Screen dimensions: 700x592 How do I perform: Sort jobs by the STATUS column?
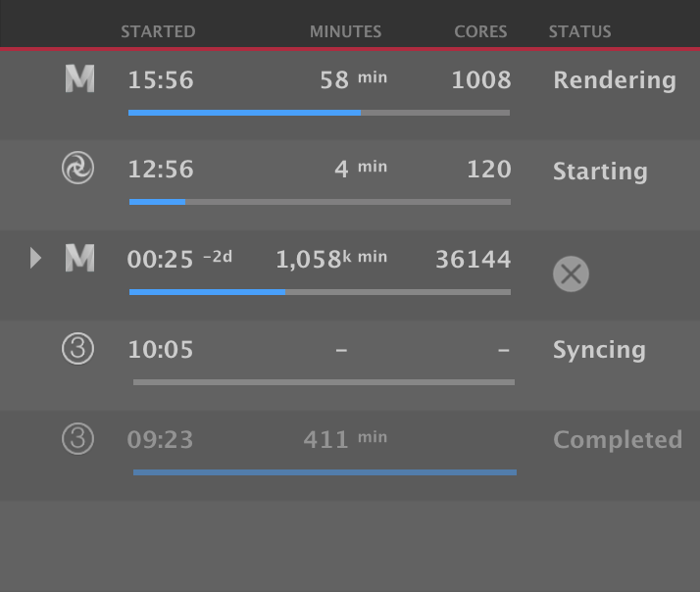click(579, 32)
